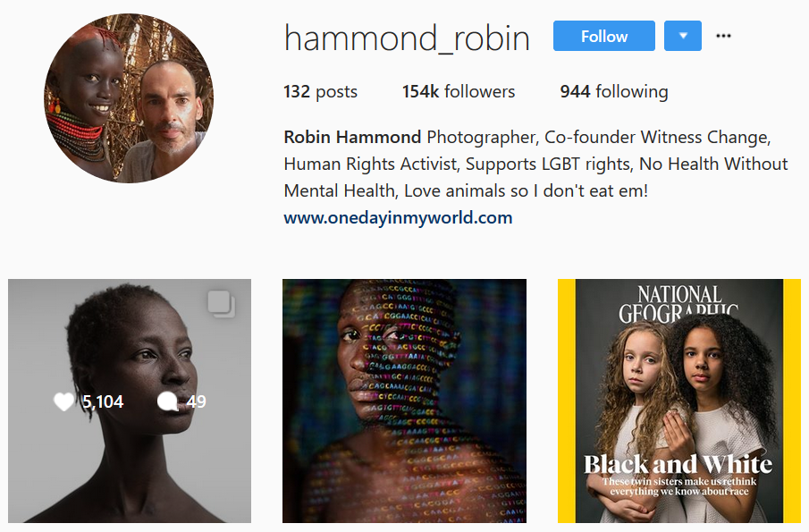Click the comment bubble icon on first post

pyautogui.click(x=168, y=401)
